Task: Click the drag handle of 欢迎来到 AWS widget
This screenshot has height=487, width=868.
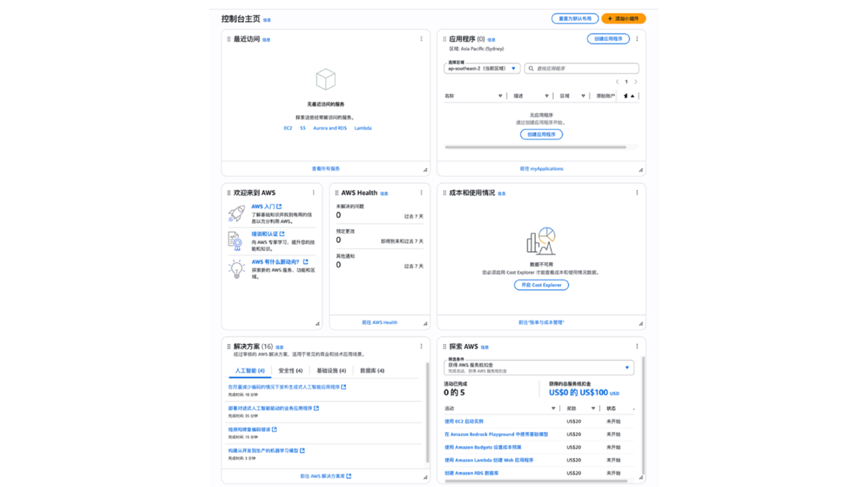Action: point(228,192)
